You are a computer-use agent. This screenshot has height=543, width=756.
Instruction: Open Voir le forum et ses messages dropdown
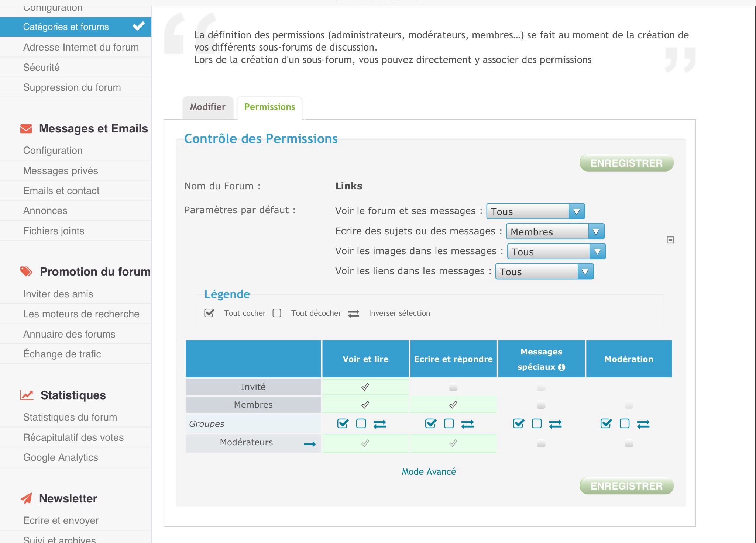pyautogui.click(x=535, y=211)
